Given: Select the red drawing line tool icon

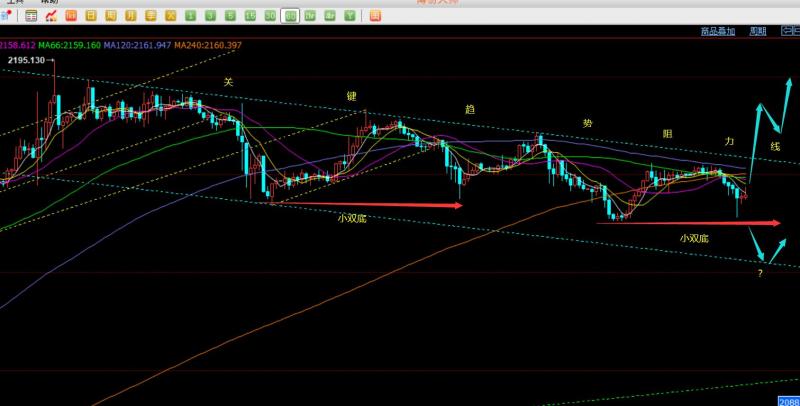Looking at the screenshot, I should [x=51, y=16].
